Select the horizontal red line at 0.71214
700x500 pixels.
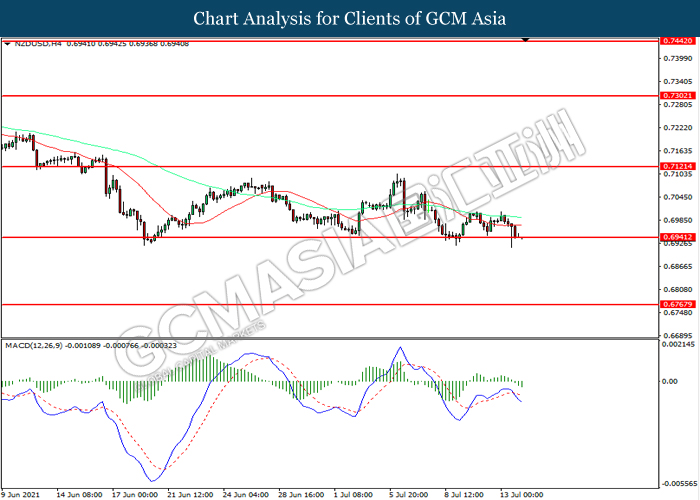[x=330, y=167]
